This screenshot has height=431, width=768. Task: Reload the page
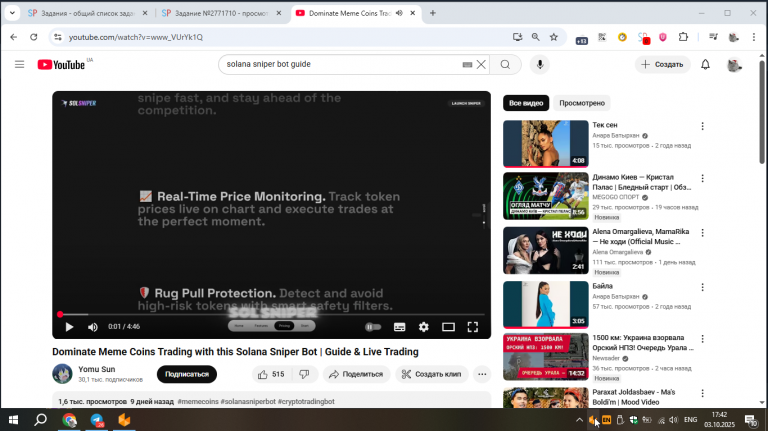tap(33, 37)
